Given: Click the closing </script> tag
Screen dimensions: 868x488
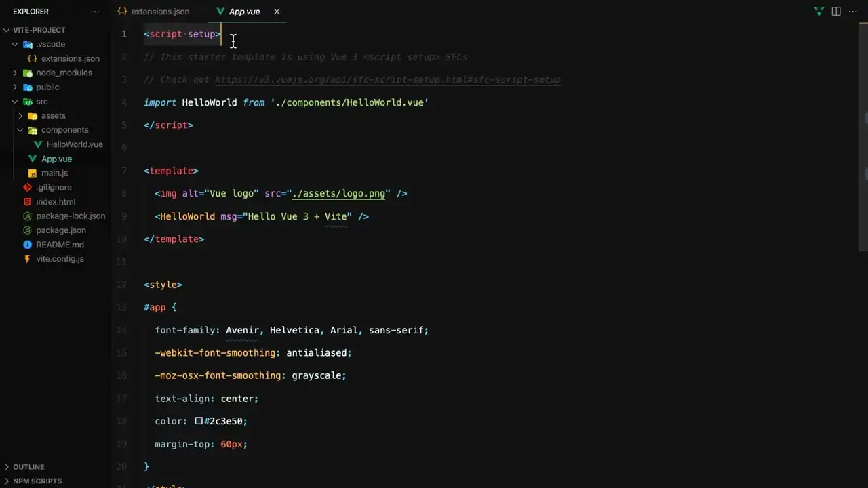Looking at the screenshot, I should (x=168, y=125).
